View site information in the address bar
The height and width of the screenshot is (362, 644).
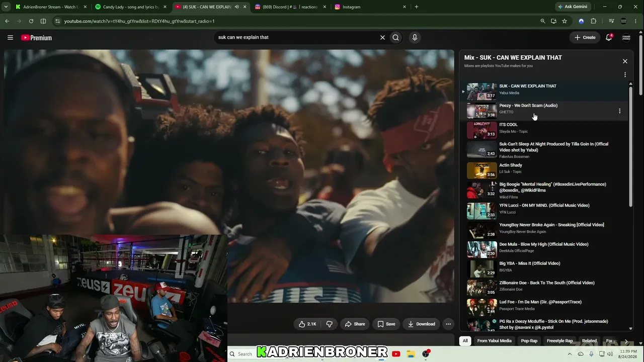(x=58, y=21)
